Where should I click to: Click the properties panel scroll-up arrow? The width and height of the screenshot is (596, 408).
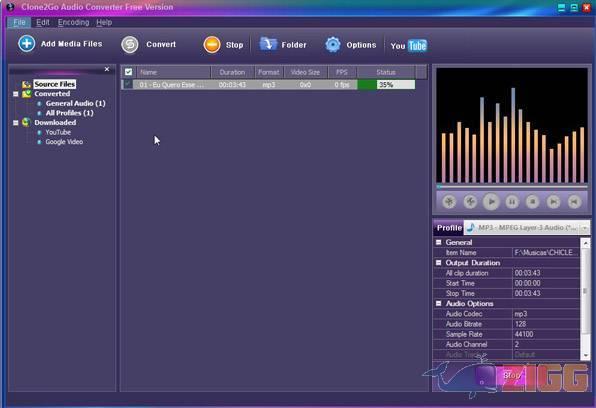585,243
